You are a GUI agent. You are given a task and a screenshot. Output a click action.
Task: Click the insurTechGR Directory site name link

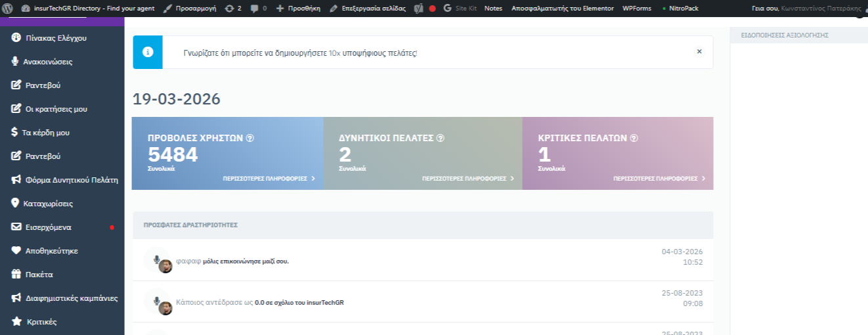pos(93,9)
